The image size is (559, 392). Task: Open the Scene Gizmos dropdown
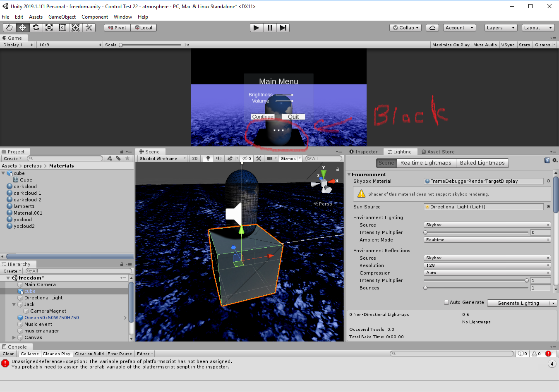click(290, 158)
